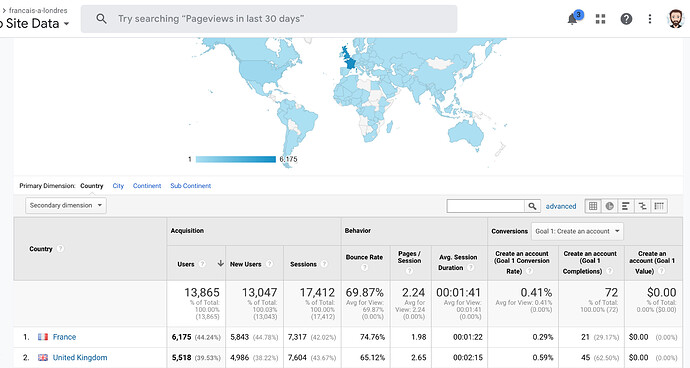Viewport: 690px width, 368px height.
Task: Show help icon beside Avg. Session Duration
Action: pyautogui.click(x=470, y=268)
